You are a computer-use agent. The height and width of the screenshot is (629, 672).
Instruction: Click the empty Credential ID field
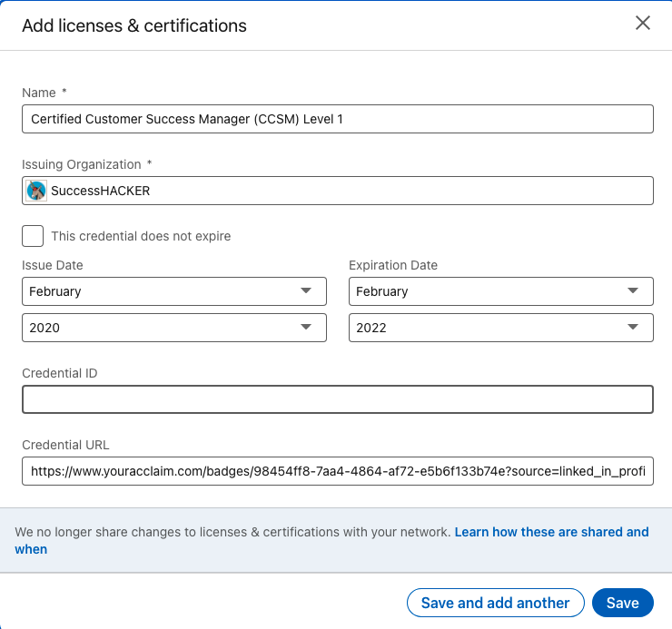[x=338, y=399]
